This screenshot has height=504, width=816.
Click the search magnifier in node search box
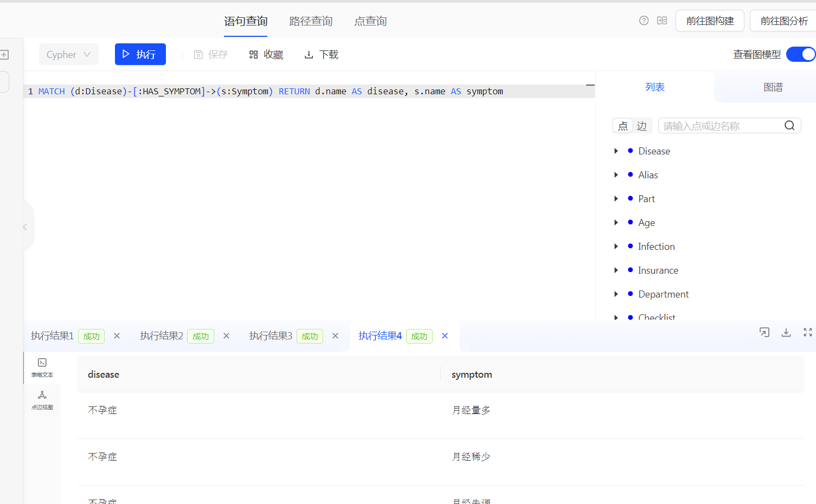[789, 125]
